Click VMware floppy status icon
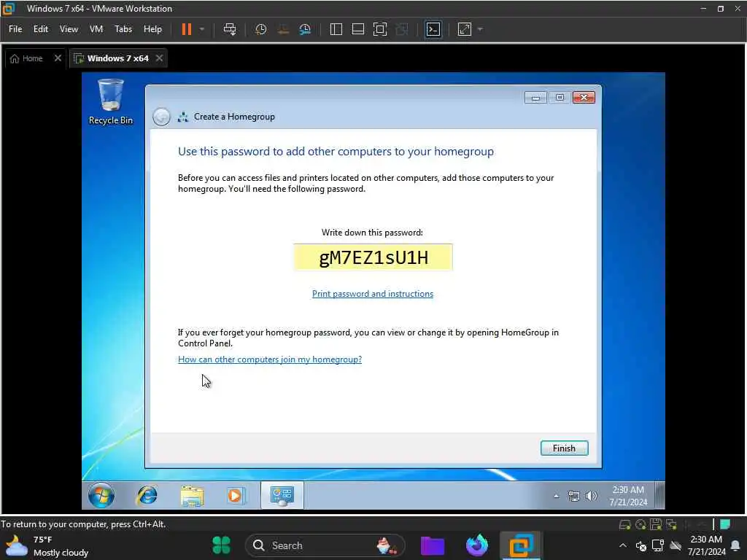 tap(656, 525)
